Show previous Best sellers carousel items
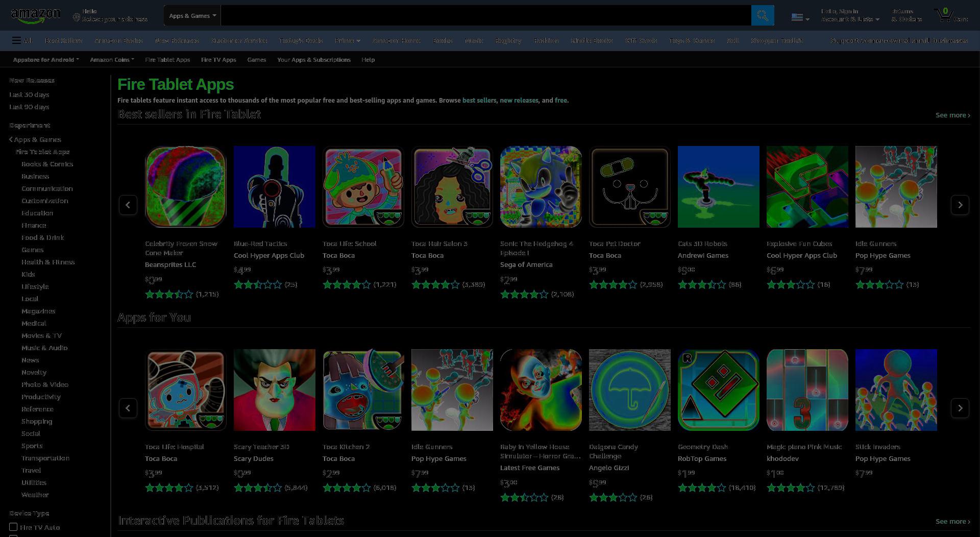This screenshot has width=980, height=537. coord(128,205)
